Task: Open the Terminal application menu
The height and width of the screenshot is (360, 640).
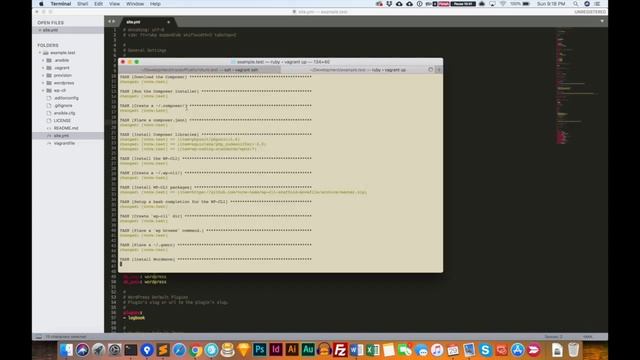Action: 61,4
